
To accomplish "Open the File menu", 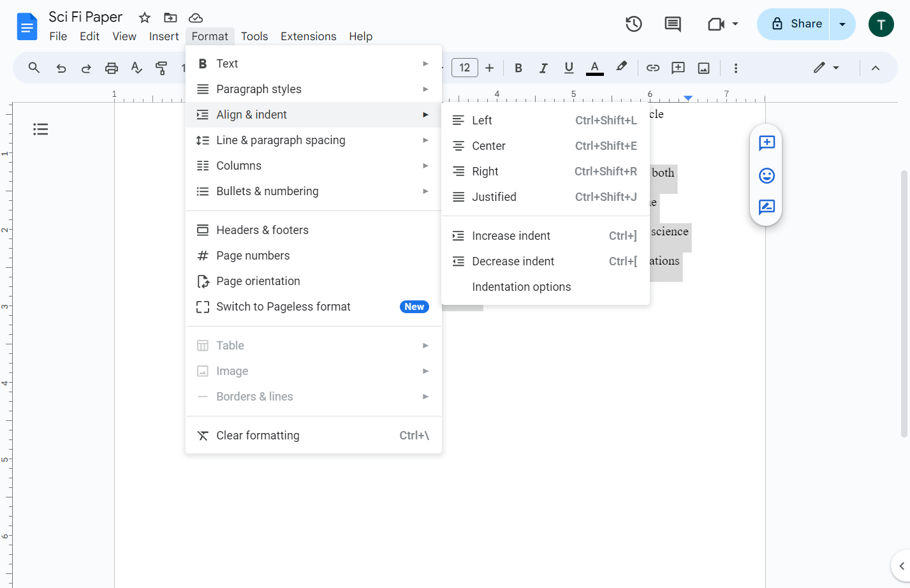I will tap(58, 36).
